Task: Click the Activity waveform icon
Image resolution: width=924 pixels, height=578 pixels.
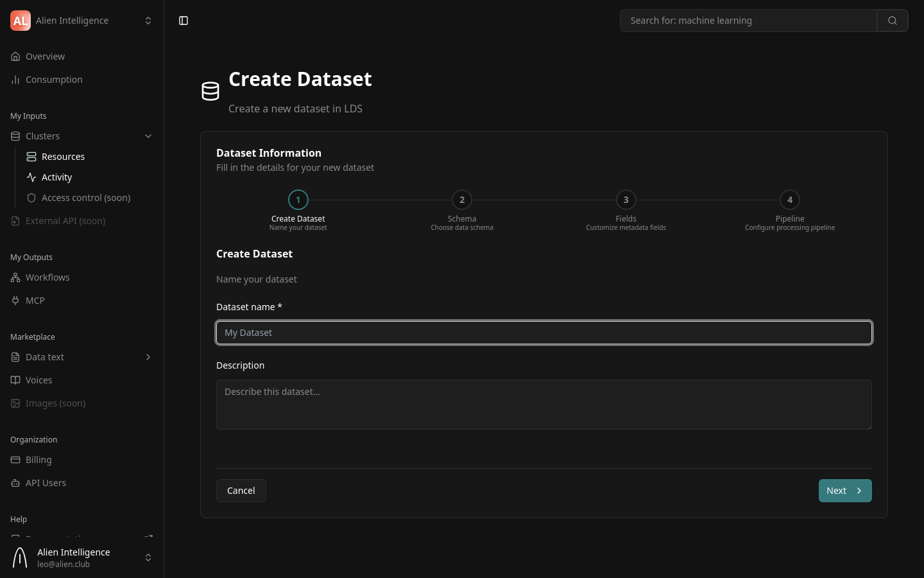Action: point(31,177)
